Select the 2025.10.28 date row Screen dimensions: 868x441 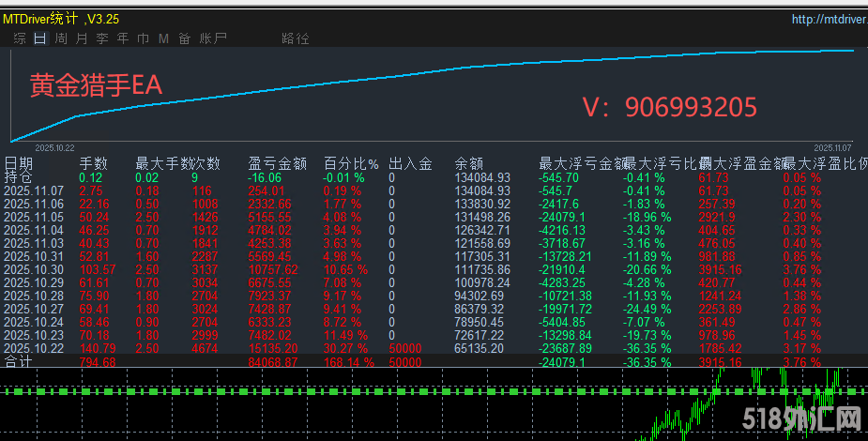coord(34,296)
